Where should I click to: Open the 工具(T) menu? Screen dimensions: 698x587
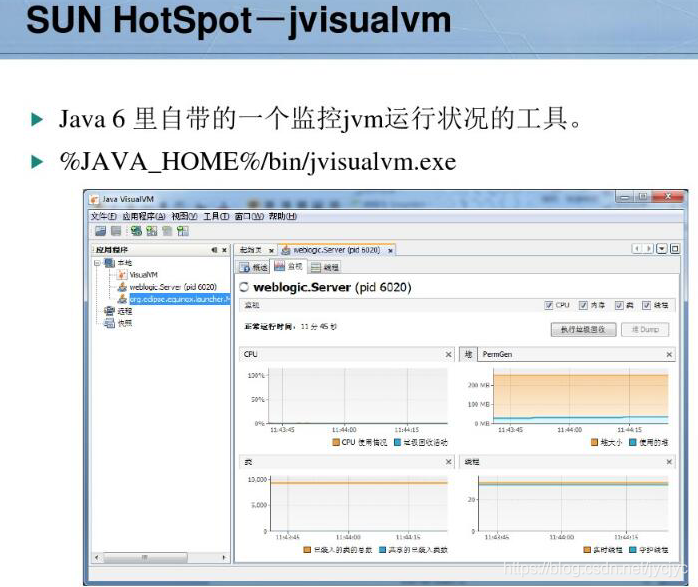coord(216,216)
